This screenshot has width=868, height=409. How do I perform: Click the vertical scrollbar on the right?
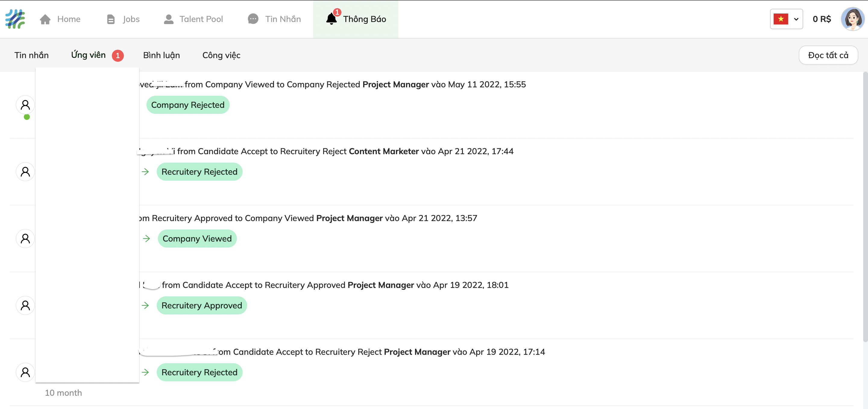click(865, 207)
